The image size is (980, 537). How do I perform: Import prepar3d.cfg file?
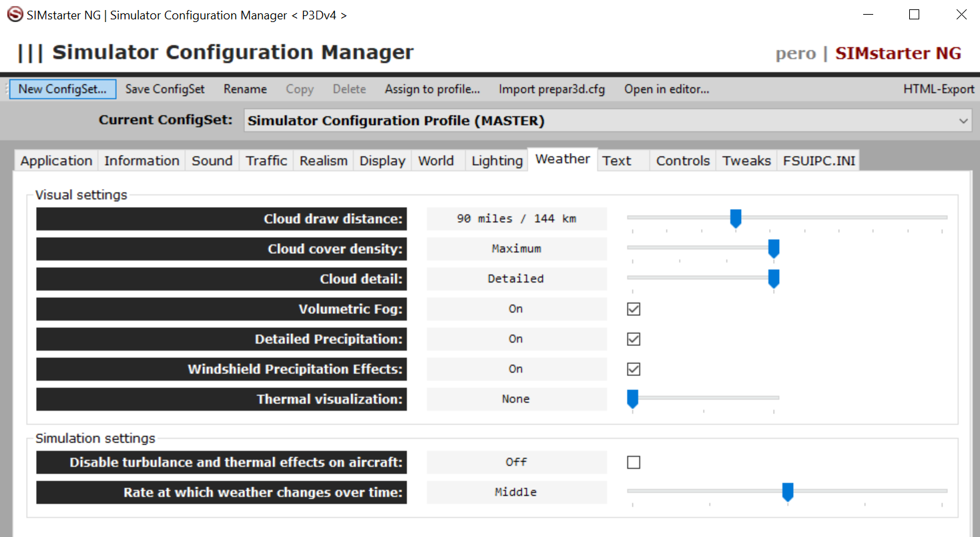pyautogui.click(x=551, y=89)
